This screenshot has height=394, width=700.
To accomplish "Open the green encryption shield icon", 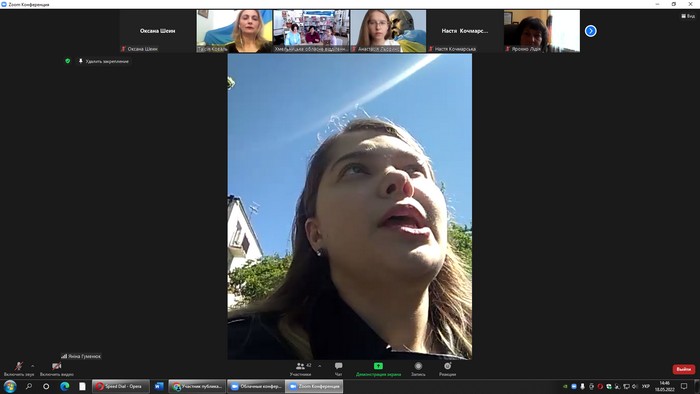I will tap(68, 61).
